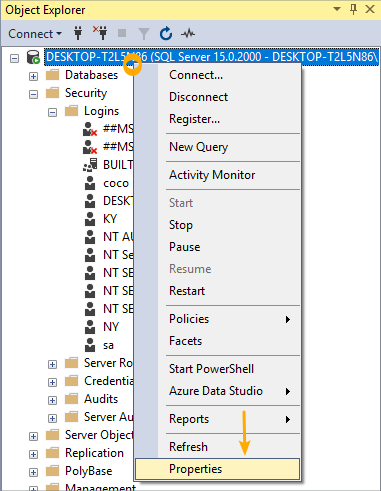Click the Audits folder icon
Screen dimensions: 381x491
71,399
